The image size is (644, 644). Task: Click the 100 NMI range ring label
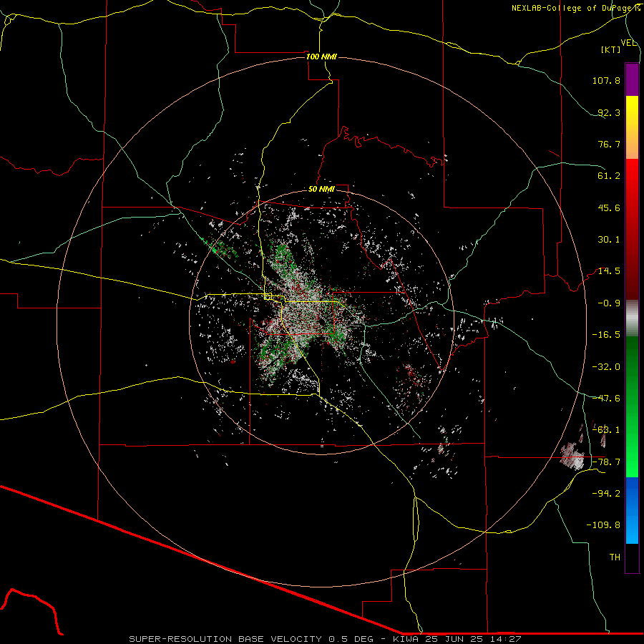coord(321,57)
